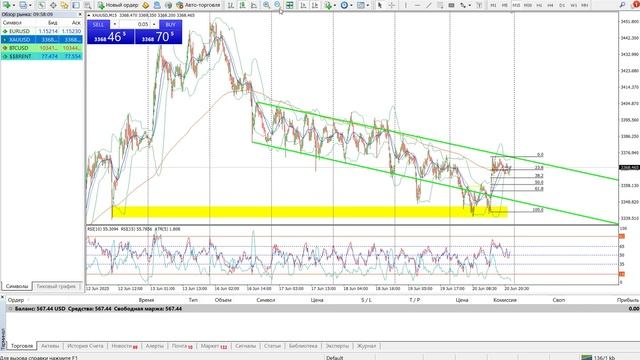Toggle the Terminal panel icon
This screenshot has width=640, height=360.
pos(76,5)
